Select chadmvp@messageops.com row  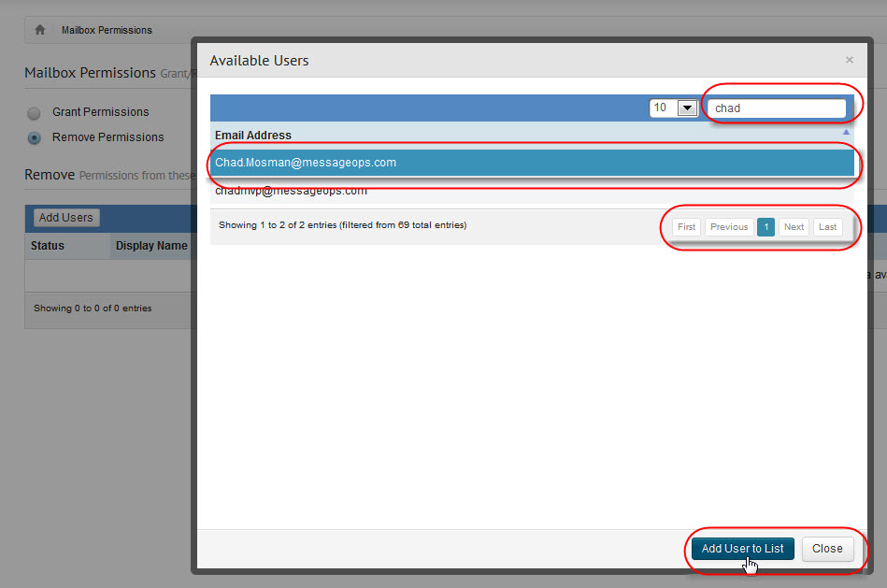click(x=532, y=191)
